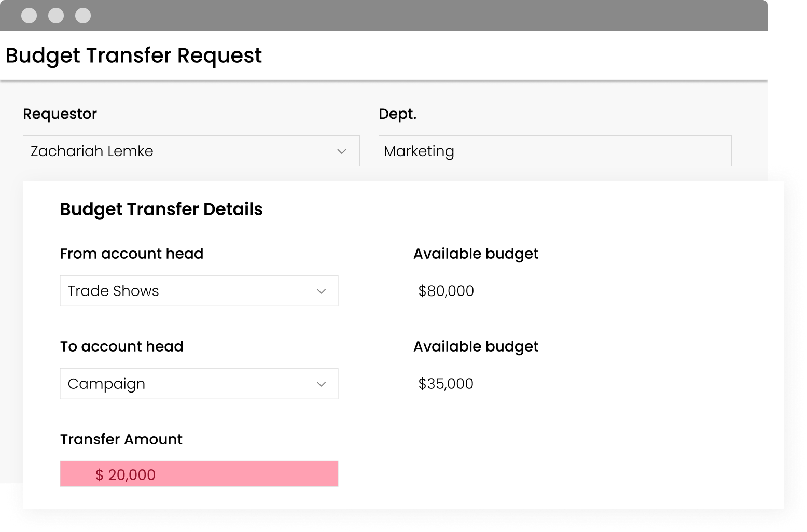The width and height of the screenshot is (807, 532).
Task: Click the leftmost window control dot
Action: (x=29, y=16)
